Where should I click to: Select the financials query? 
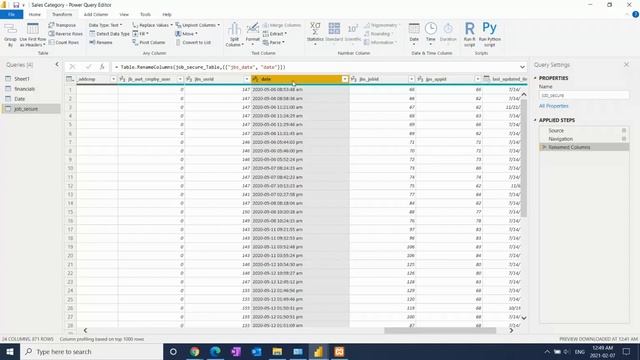click(x=31, y=89)
